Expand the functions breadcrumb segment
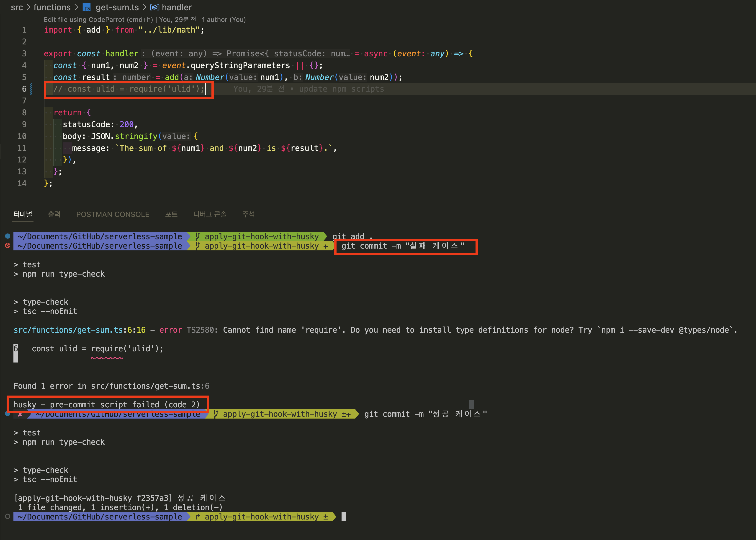756x540 pixels. [52, 7]
